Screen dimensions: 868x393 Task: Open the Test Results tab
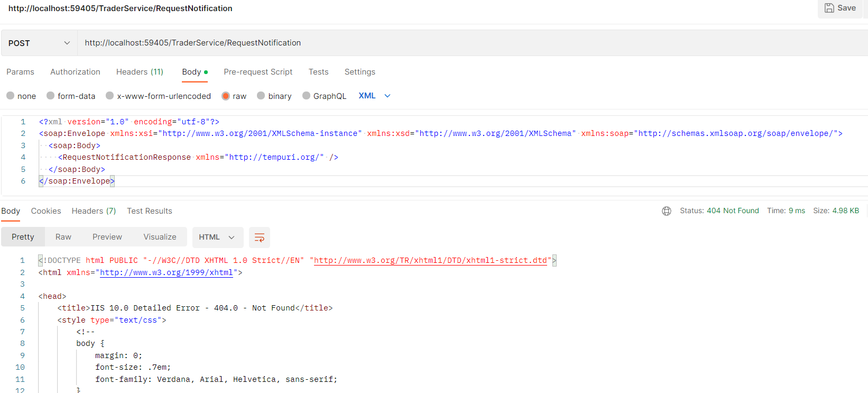coord(150,211)
